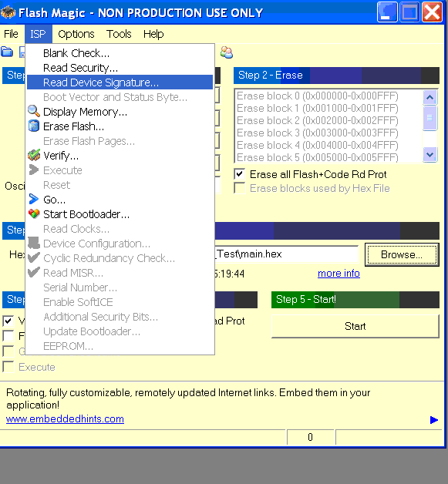The height and width of the screenshot is (484, 448).
Task: Click the status bar value 0
Action: [x=310, y=437]
